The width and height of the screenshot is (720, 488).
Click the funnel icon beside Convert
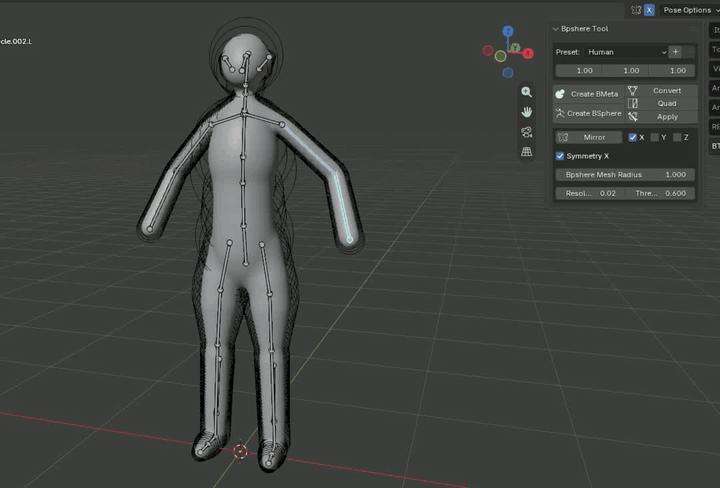(x=633, y=90)
